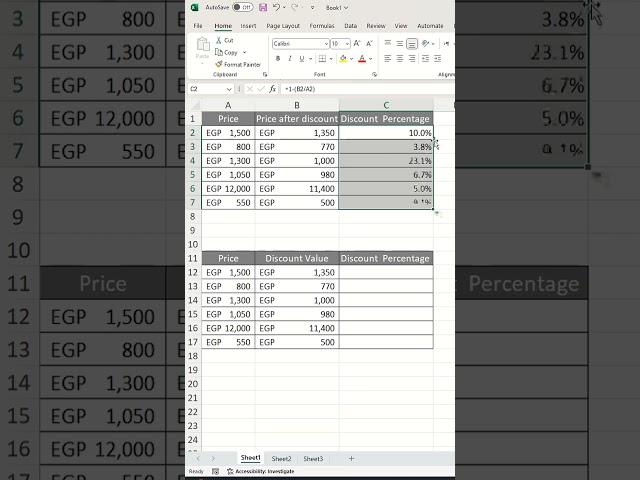The image size is (640, 480).
Task: Click the Insert Function fx icon
Action: (x=273, y=89)
